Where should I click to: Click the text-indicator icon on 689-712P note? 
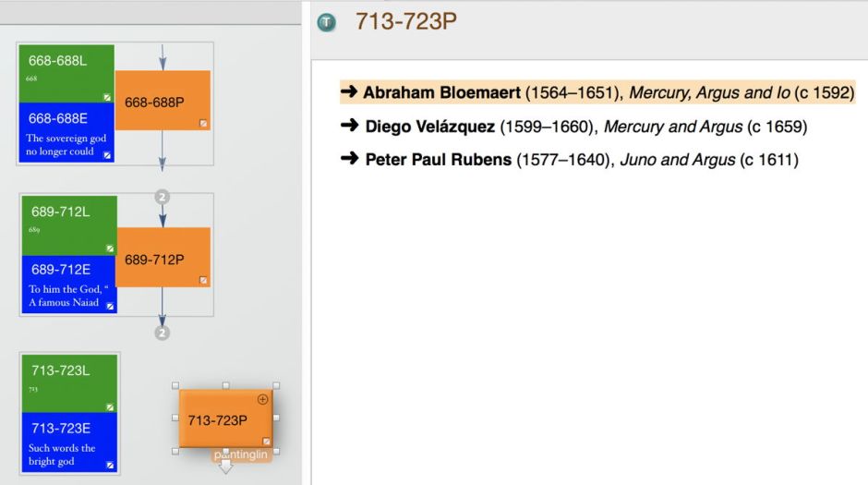(x=203, y=280)
